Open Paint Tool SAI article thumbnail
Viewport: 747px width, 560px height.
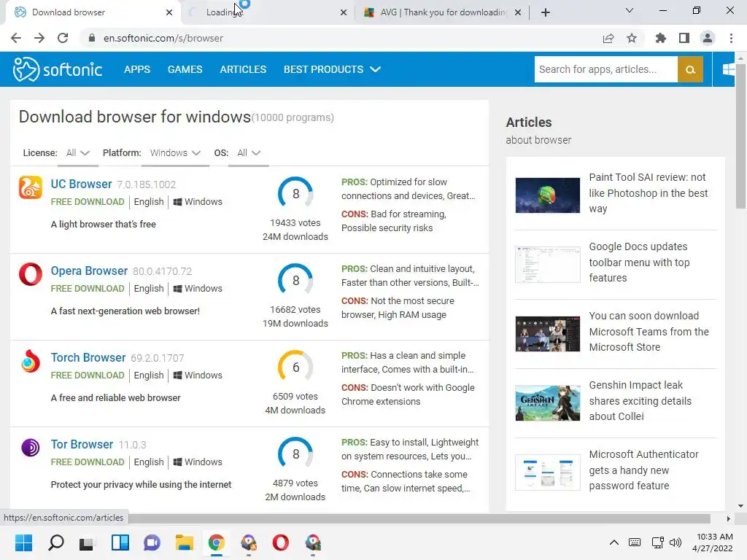547,195
